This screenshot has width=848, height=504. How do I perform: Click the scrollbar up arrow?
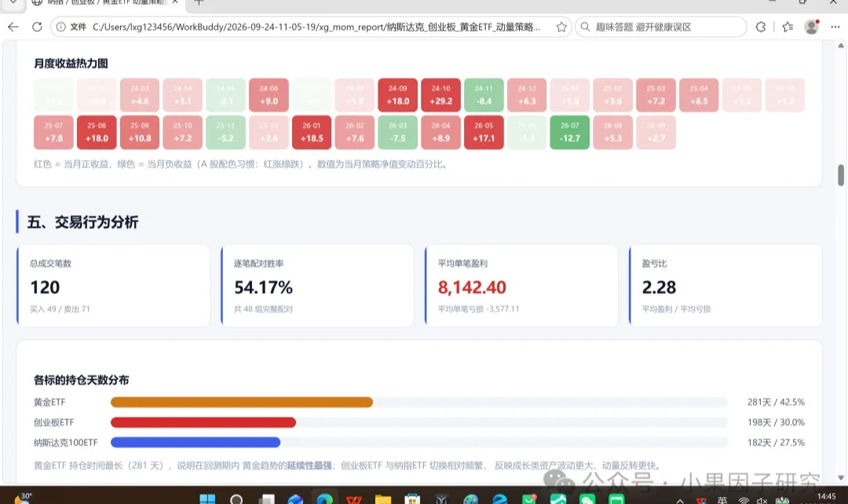coord(840,46)
